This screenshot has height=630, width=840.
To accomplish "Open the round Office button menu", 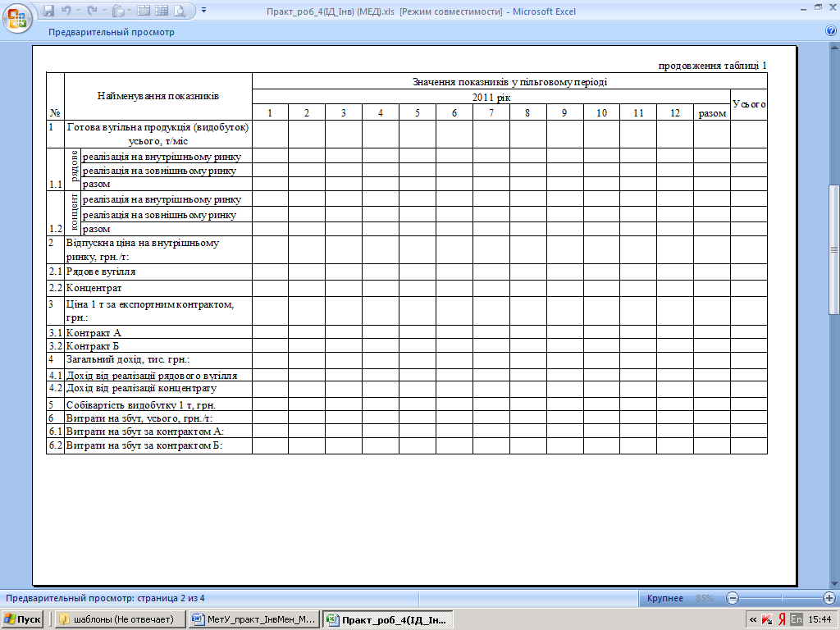I will click(17, 18).
